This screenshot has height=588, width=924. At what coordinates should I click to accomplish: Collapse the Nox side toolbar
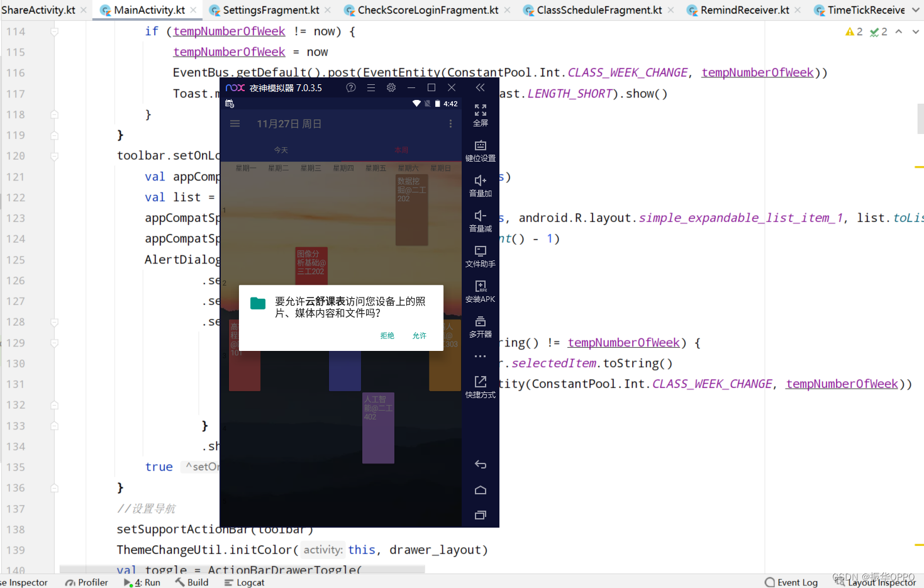tap(481, 87)
